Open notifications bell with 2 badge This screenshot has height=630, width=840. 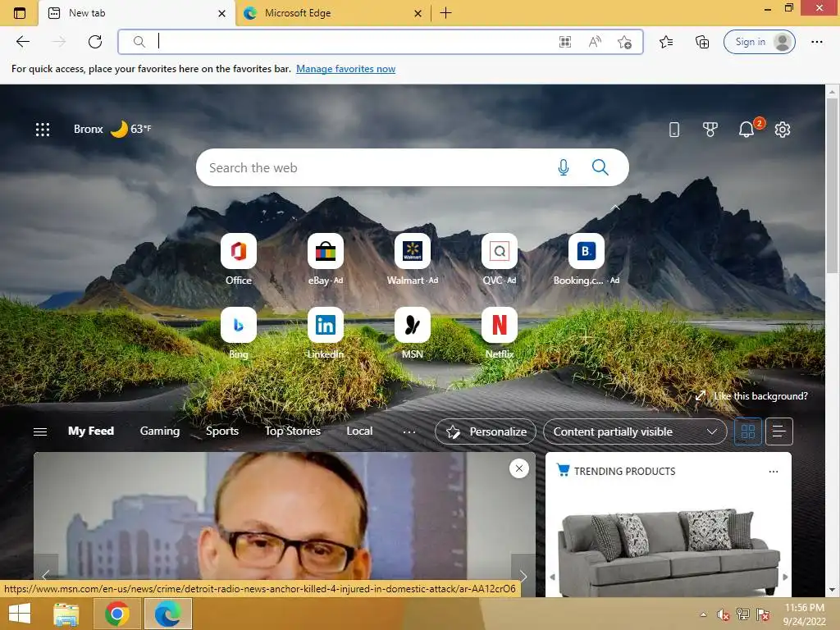point(746,129)
